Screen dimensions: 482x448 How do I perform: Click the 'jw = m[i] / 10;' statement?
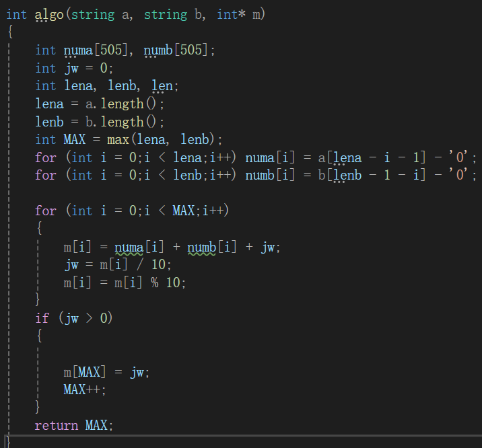117,264
